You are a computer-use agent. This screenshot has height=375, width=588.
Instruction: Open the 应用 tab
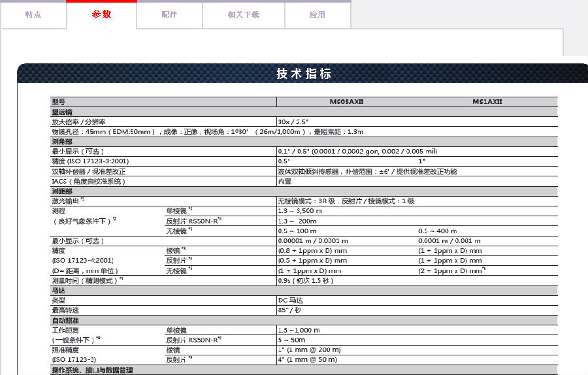[318, 14]
